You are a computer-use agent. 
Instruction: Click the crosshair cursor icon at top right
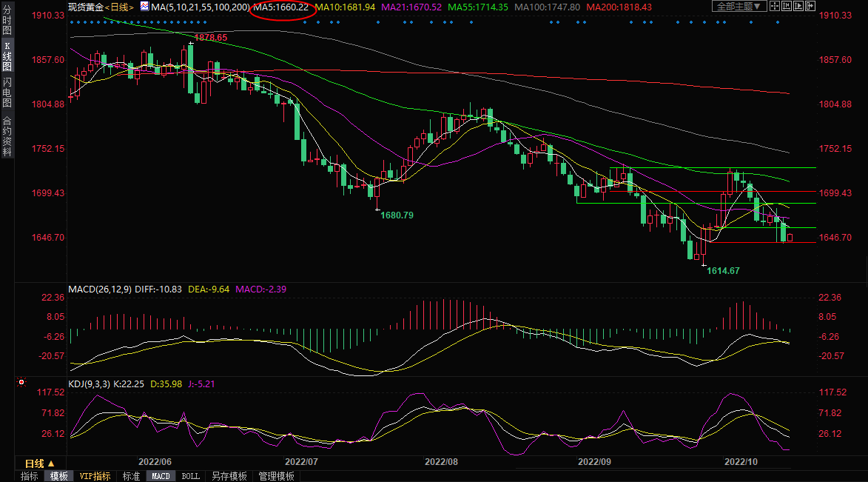click(775, 6)
